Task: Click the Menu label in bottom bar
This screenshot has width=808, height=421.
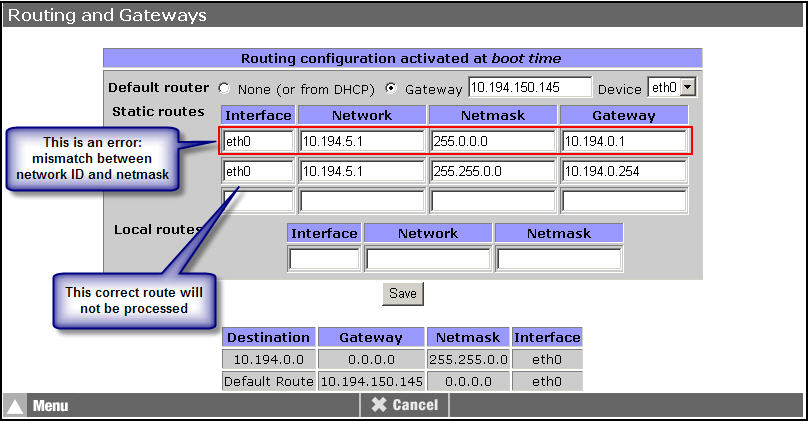Action: coord(50,406)
